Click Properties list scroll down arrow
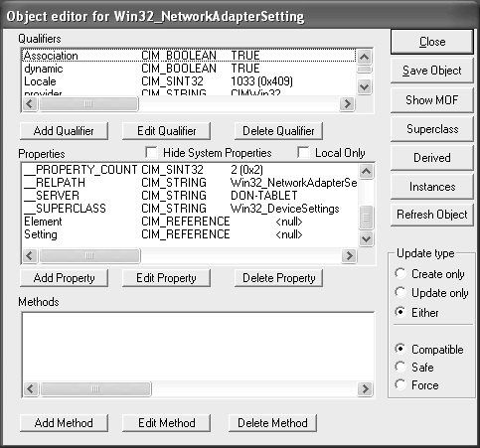The image size is (480, 448). pos(366,238)
